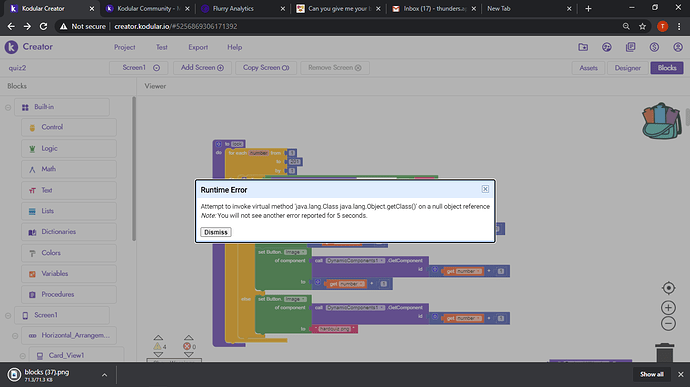Image resolution: width=690 pixels, height=387 pixels.
Task: Open the Logic blocks drawer
Action: 69,148
